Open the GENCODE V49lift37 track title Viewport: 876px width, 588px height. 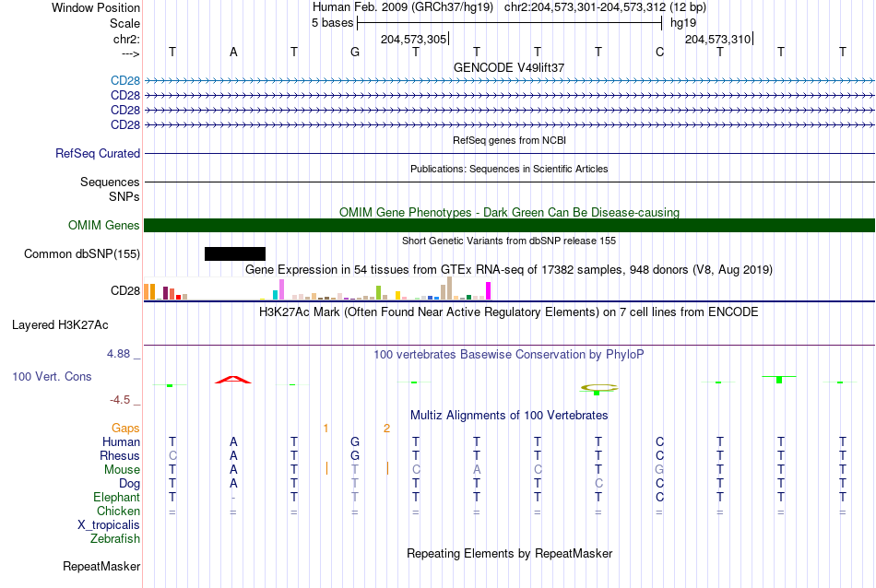509,67
